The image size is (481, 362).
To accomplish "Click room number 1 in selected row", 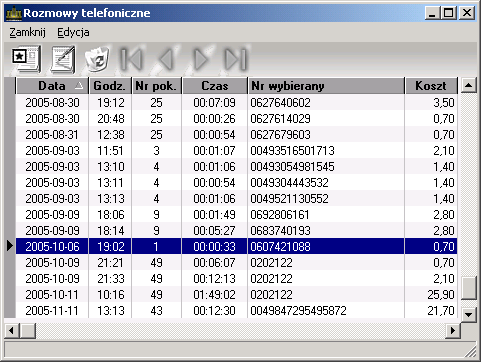I will [157, 246].
